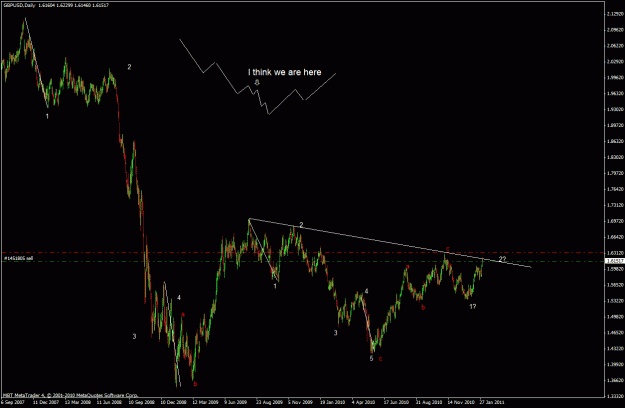The image size is (625, 408).
Task: Click the 1.73120 price on the scale
Action: (616, 205)
